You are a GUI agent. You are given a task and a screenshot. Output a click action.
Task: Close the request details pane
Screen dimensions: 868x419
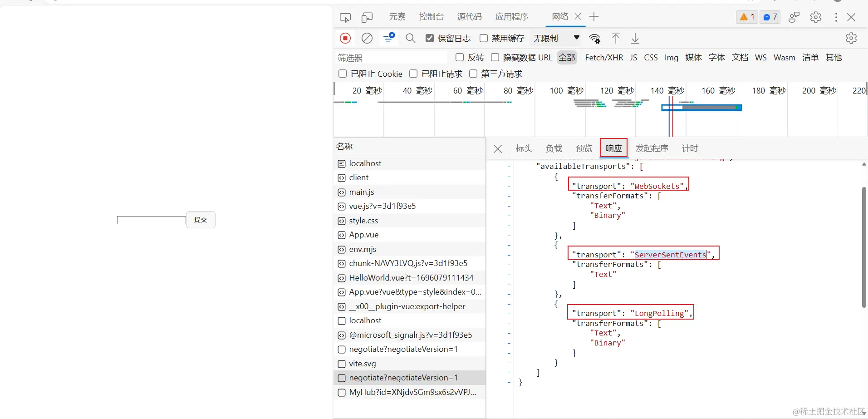coord(498,149)
